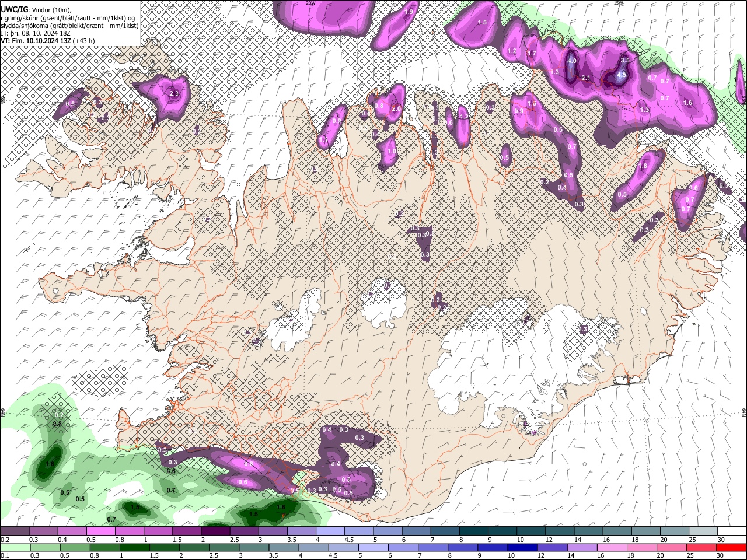Select the dark teal 8–9 snow scale swatch
Viewport: 747px width, 560px height.
tap(473, 531)
